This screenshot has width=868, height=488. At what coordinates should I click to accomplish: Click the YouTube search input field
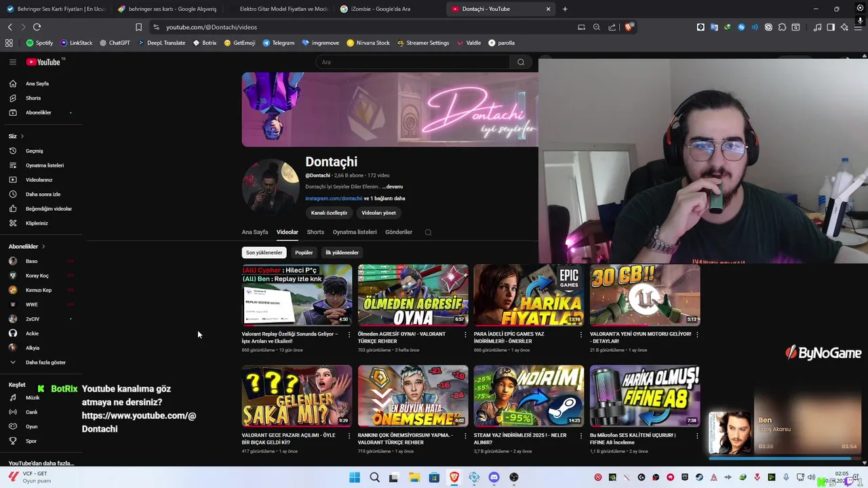414,62
